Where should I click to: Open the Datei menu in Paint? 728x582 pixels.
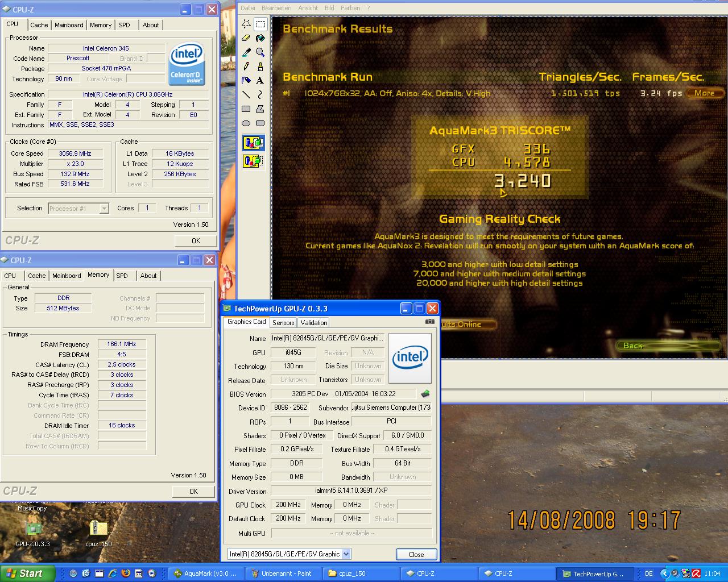(247, 8)
